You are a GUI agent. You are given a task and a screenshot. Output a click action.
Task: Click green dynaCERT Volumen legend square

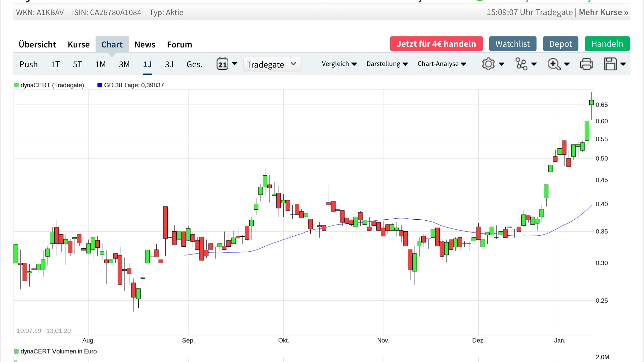pyautogui.click(x=16, y=351)
